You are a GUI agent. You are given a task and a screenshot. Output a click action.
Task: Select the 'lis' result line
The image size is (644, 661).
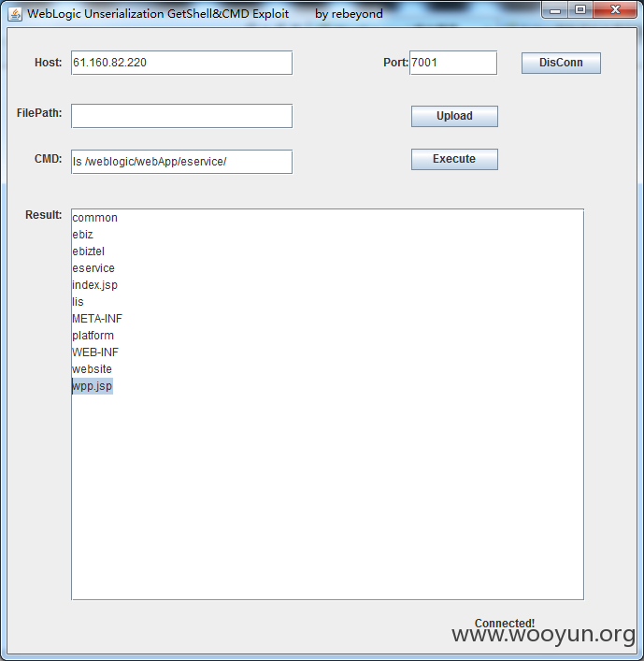tap(78, 302)
